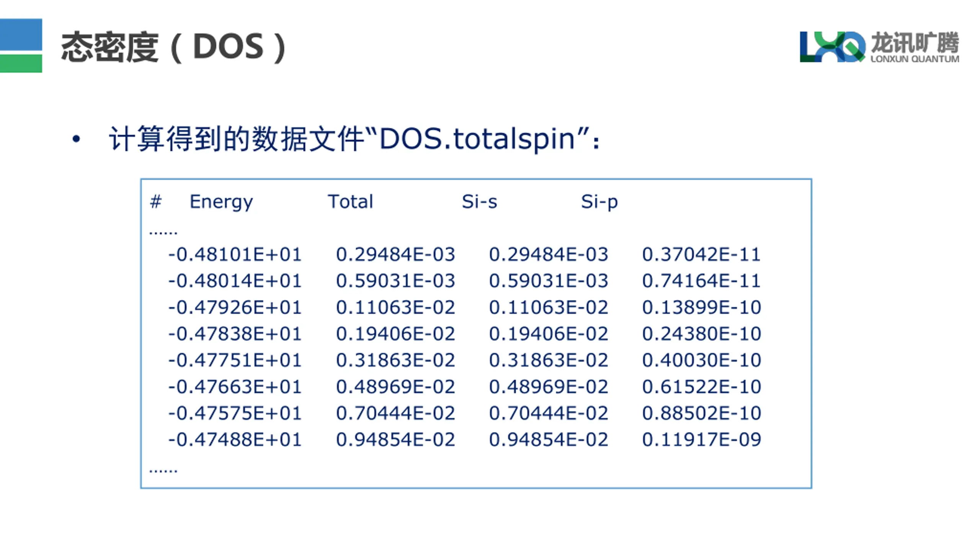Click the Si-p value 0.13899E-10

coord(702,307)
